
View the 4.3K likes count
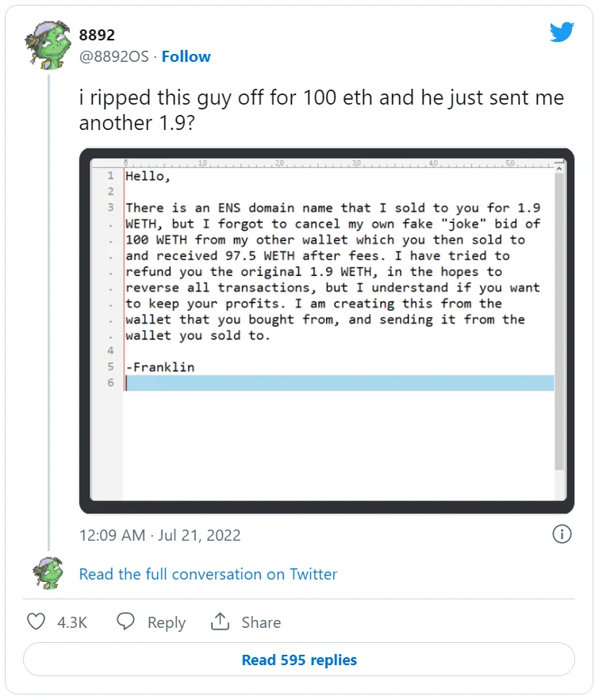click(72, 622)
